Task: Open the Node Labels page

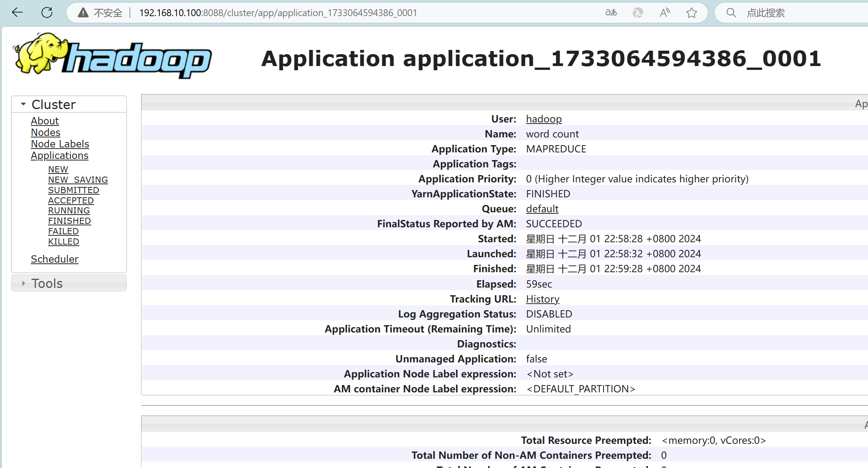Action: click(x=60, y=144)
